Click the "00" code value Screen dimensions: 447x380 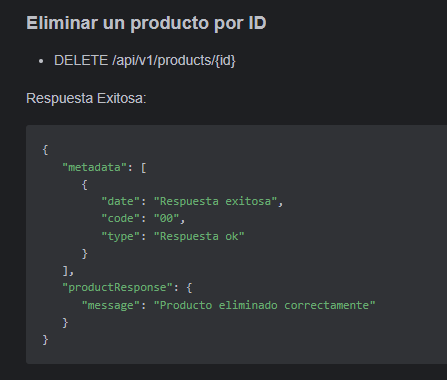[x=167, y=218]
